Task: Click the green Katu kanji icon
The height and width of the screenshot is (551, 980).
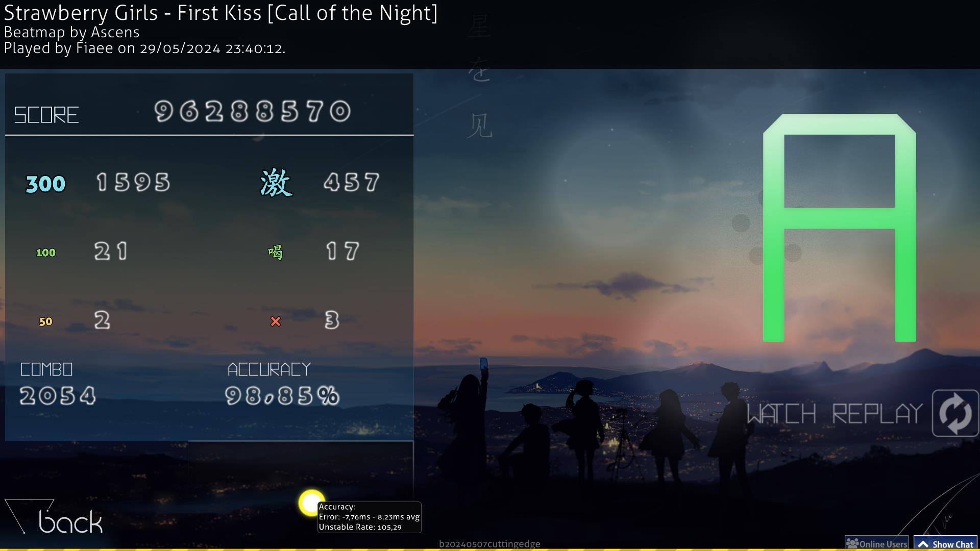Action: tap(275, 252)
